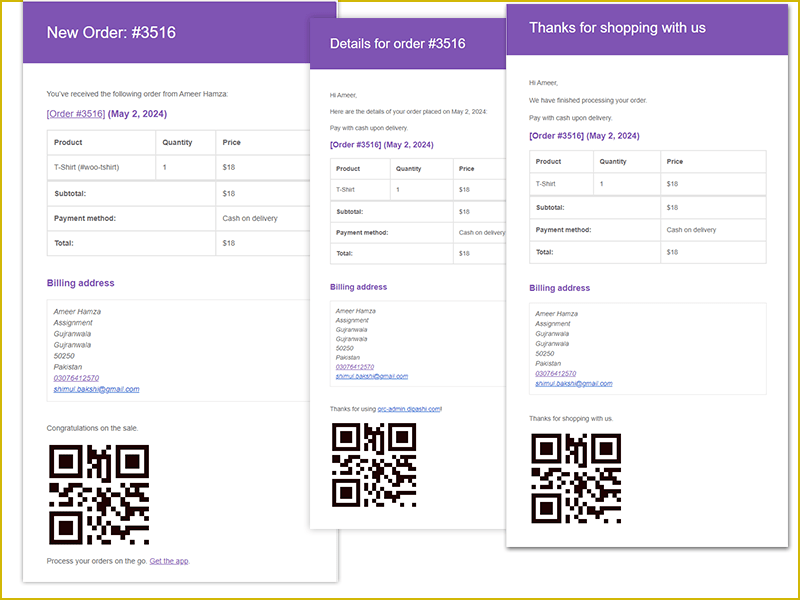Click the QR code in the Details for order email

coord(374,465)
